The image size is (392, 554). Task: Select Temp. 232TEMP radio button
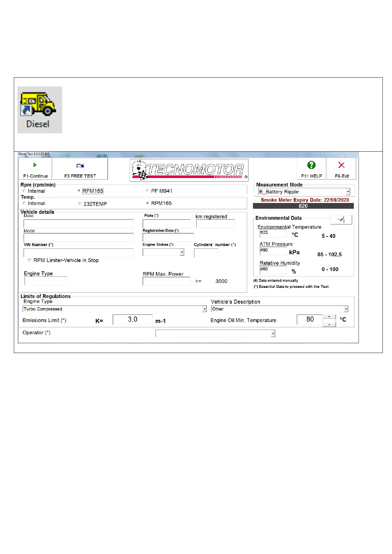coord(80,204)
